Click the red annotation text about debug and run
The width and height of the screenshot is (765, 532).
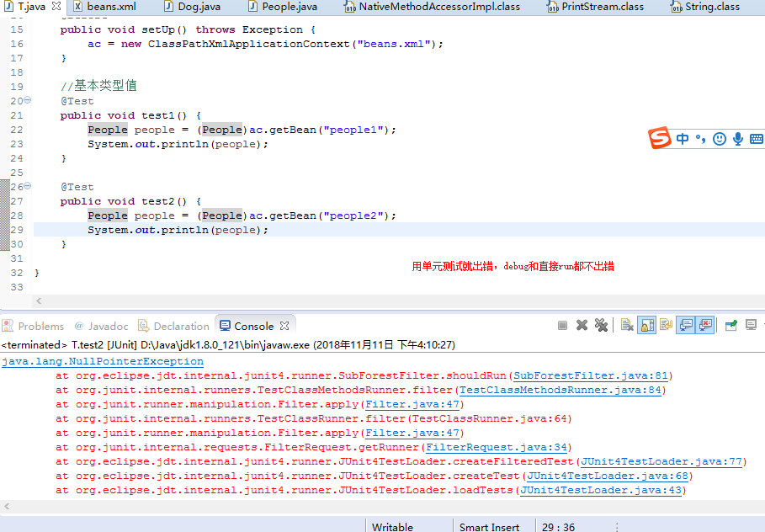tap(513, 267)
